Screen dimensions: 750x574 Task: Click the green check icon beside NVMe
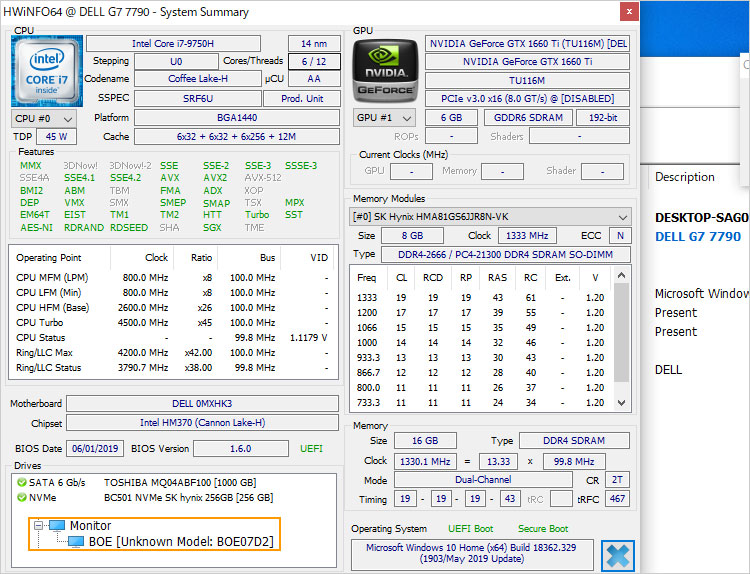22,497
